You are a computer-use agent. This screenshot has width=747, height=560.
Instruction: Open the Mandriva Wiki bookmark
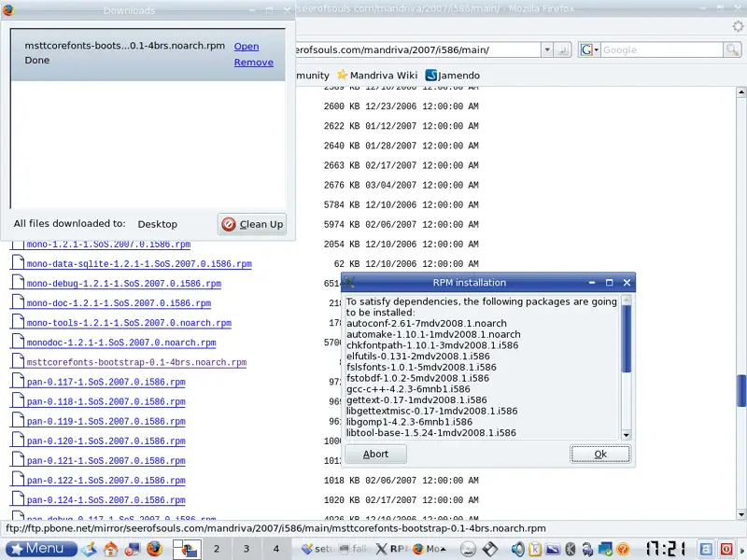[377, 76]
